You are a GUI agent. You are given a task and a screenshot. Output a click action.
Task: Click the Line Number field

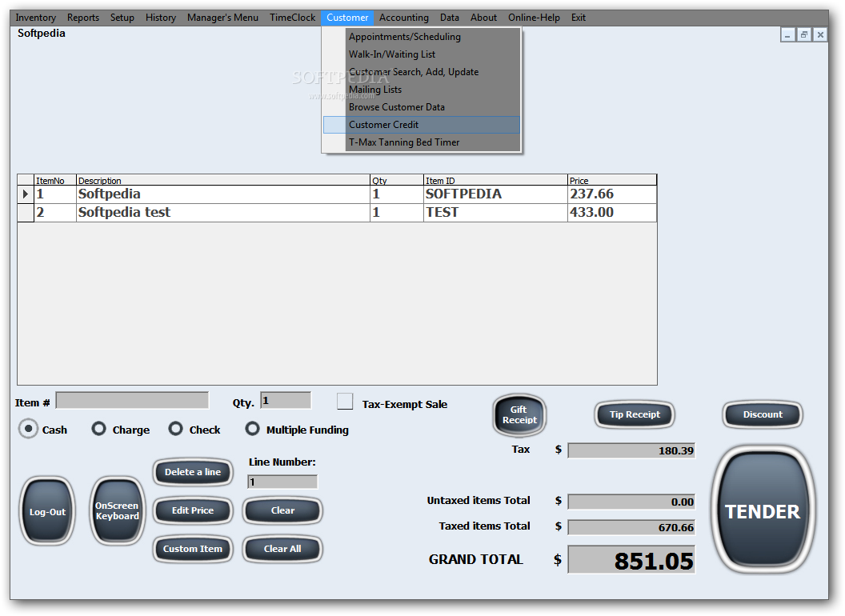coord(282,482)
